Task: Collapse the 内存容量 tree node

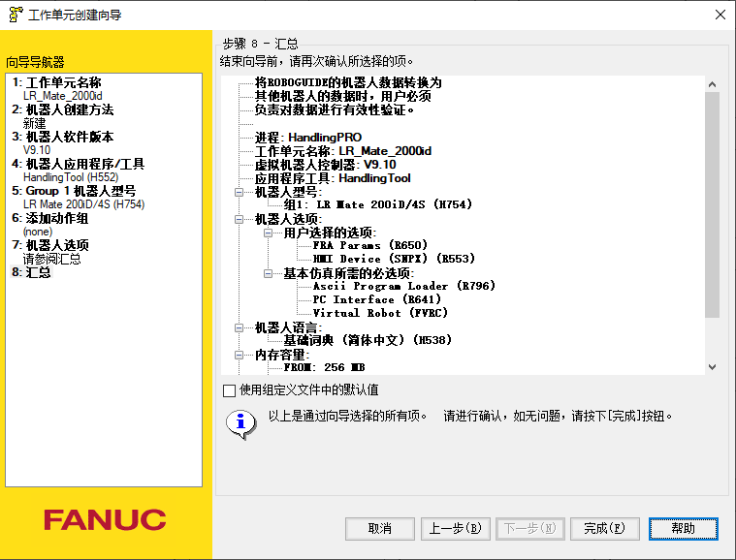Action: point(239,355)
